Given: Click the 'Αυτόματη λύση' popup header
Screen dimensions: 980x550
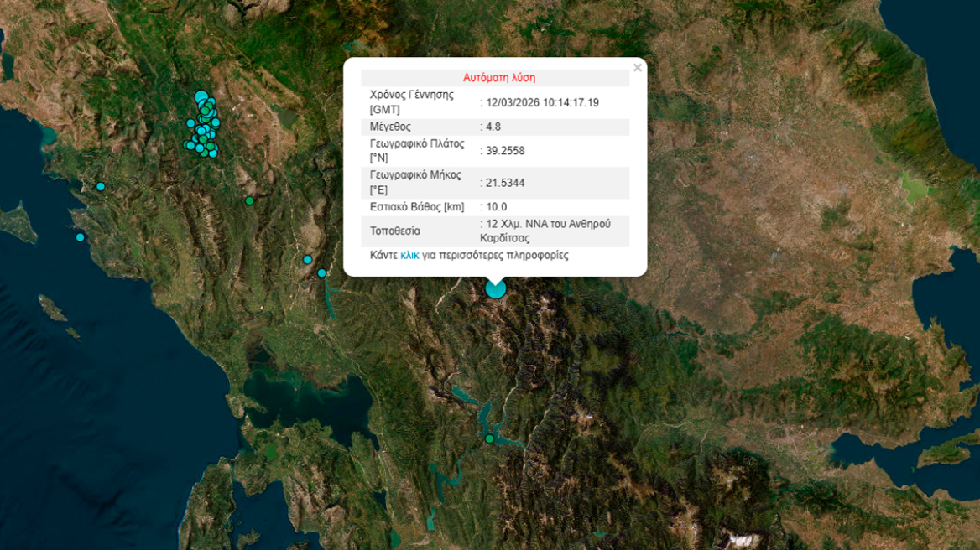Looking at the screenshot, I should tap(498, 78).
